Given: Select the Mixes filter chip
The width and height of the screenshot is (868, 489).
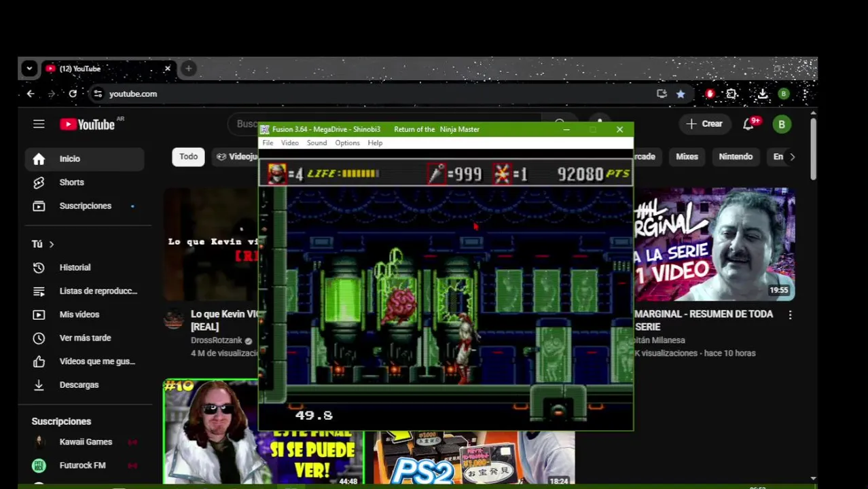Looking at the screenshot, I should 687,157.
